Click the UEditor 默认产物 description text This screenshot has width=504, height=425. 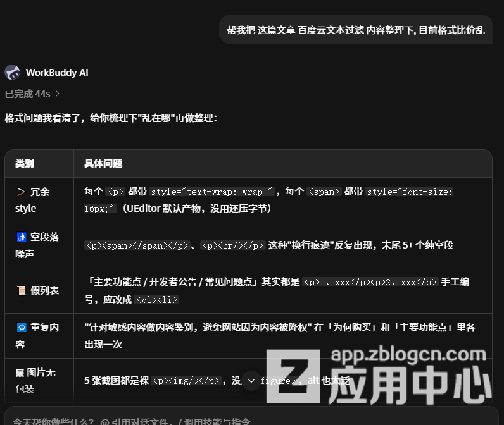point(197,208)
